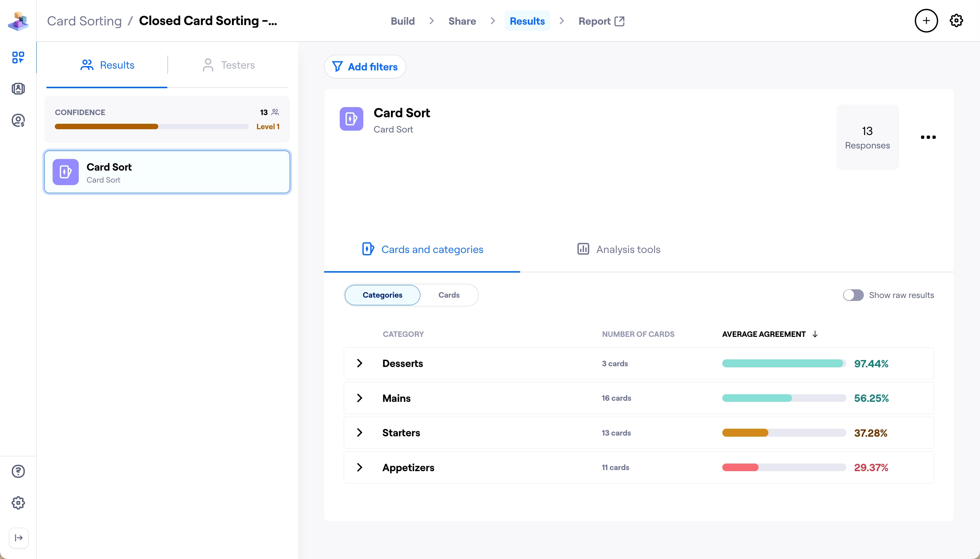
Task: Click the contacts panel sidebar icon
Action: [x=18, y=89]
